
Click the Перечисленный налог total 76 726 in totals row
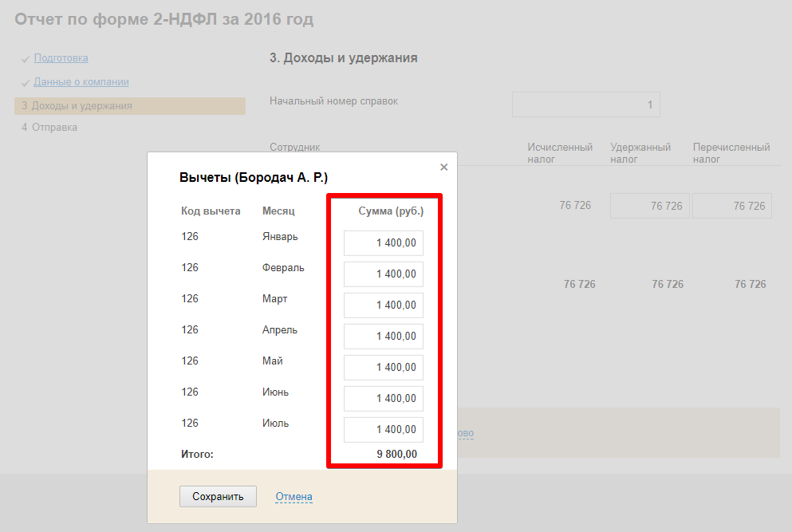coord(750,284)
